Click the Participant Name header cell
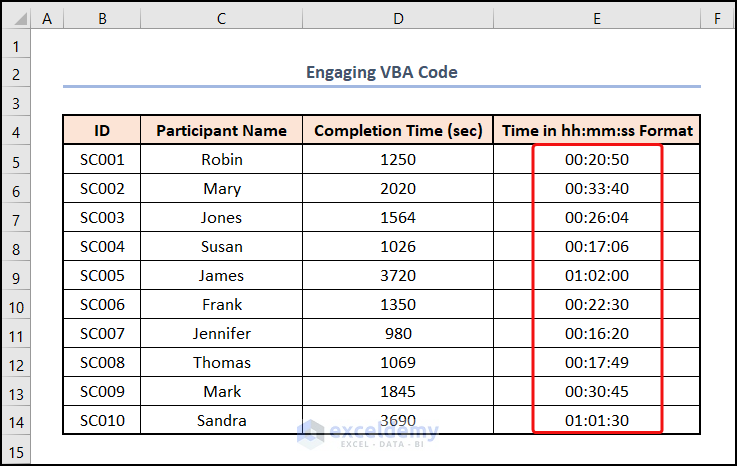Image resolution: width=737 pixels, height=466 pixels. 221,131
